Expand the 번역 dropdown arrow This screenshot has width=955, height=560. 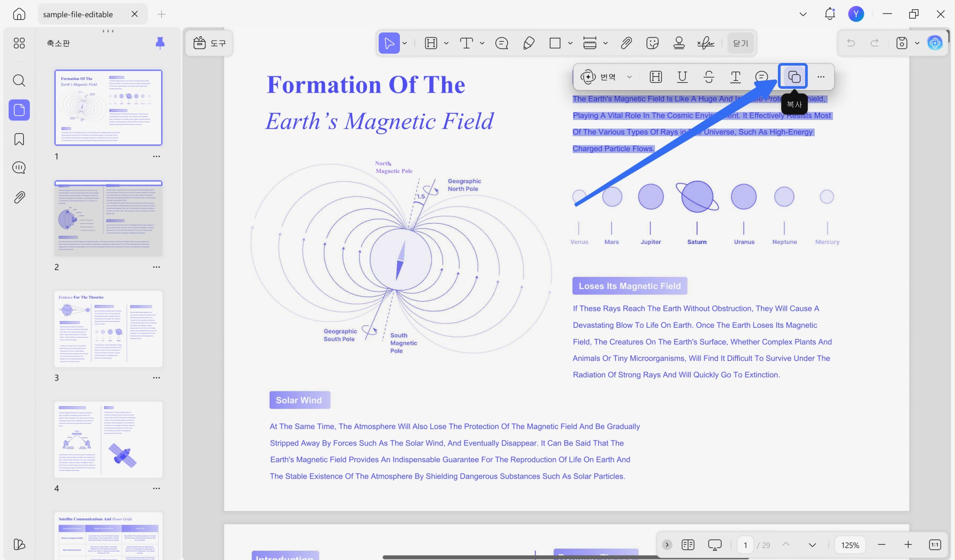629,77
